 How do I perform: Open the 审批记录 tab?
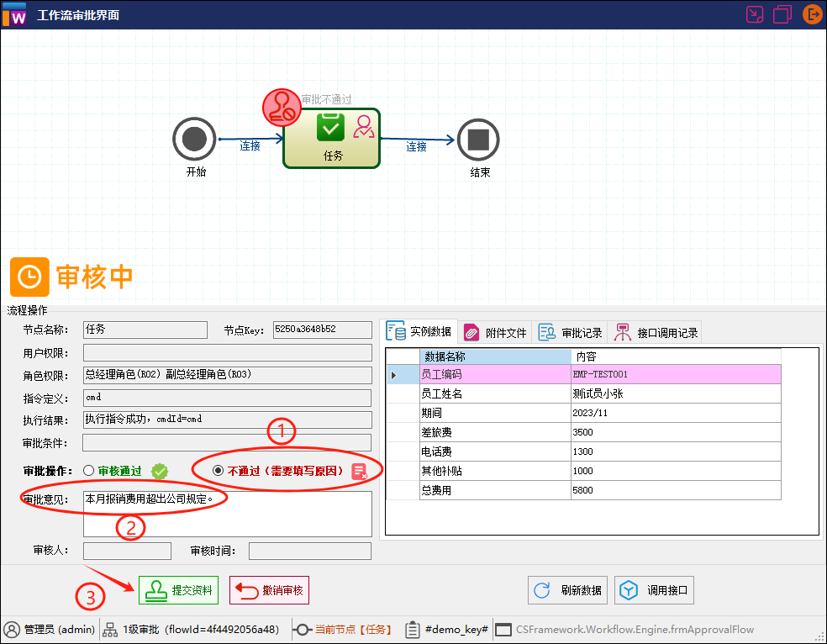pos(570,332)
